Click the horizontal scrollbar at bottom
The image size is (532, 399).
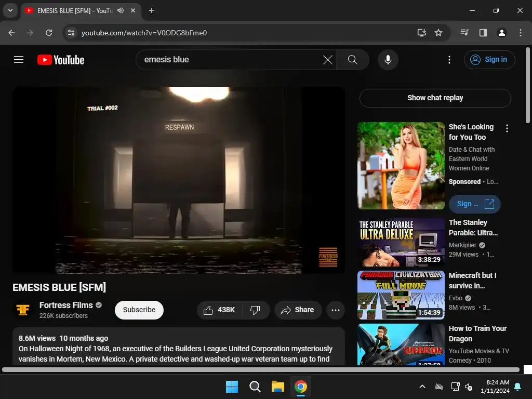[x=261, y=369]
